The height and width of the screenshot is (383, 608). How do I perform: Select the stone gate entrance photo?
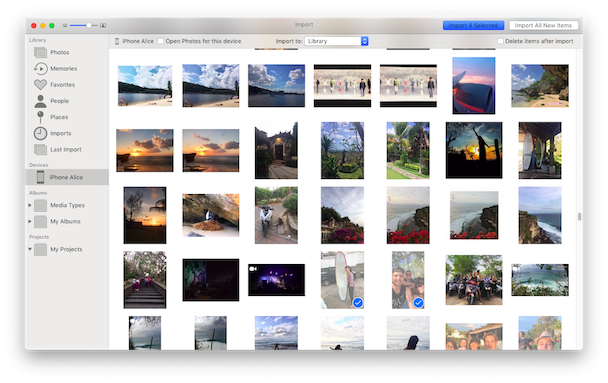pyautogui.click(x=276, y=150)
